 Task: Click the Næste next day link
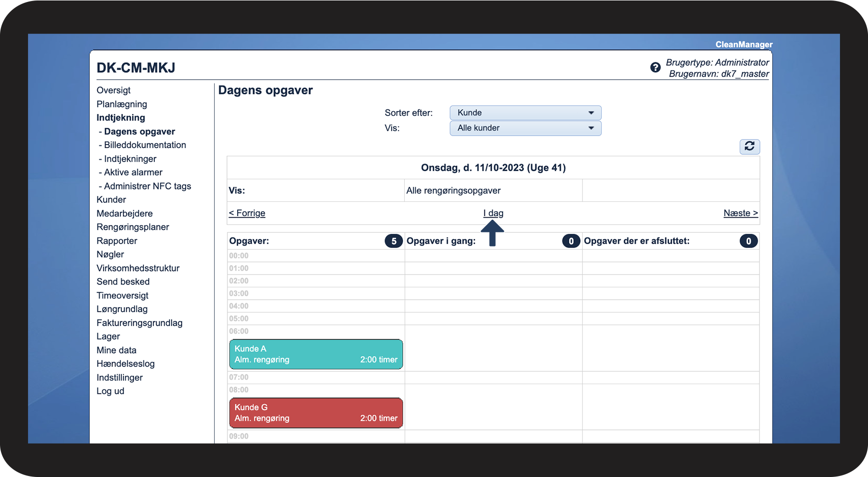coord(741,213)
